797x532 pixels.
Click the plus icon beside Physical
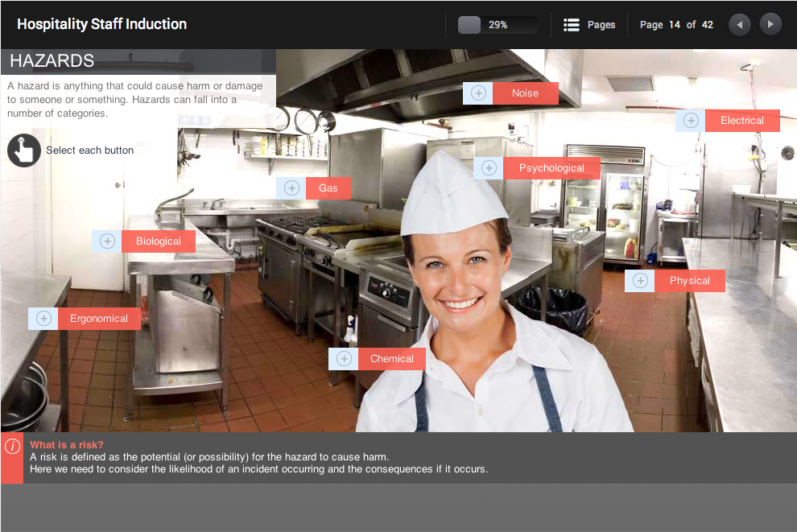pyautogui.click(x=640, y=280)
